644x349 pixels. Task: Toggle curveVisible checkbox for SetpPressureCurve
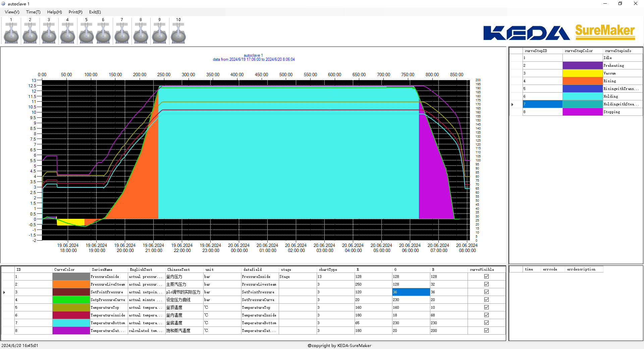tap(486, 300)
